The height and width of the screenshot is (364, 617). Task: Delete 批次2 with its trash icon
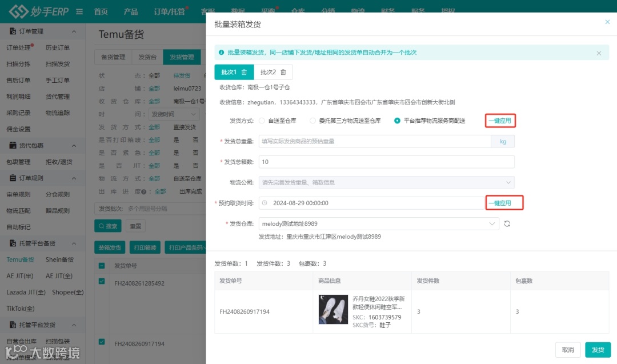[x=283, y=72]
